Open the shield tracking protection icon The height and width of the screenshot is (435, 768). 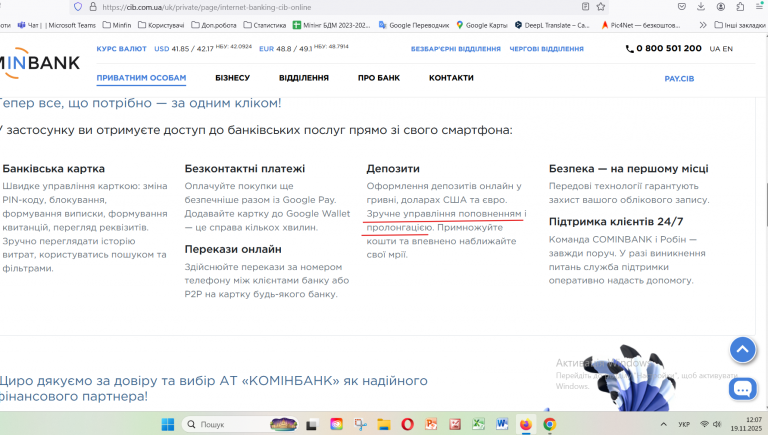coord(78,7)
